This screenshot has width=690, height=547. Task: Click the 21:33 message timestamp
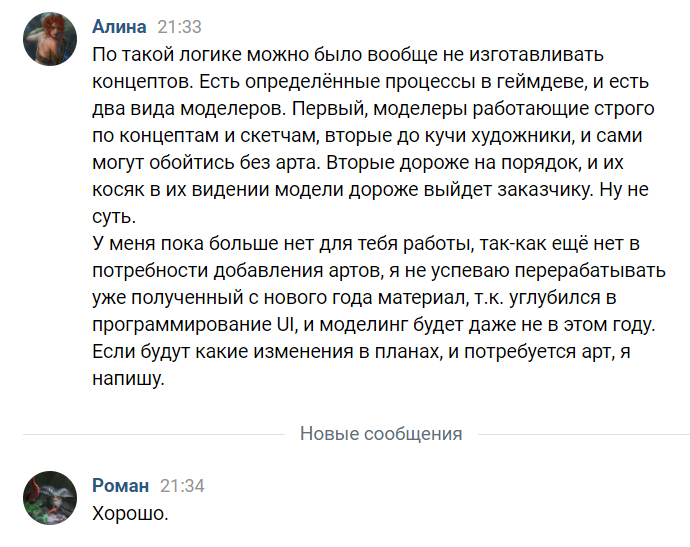pyautogui.click(x=178, y=26)
